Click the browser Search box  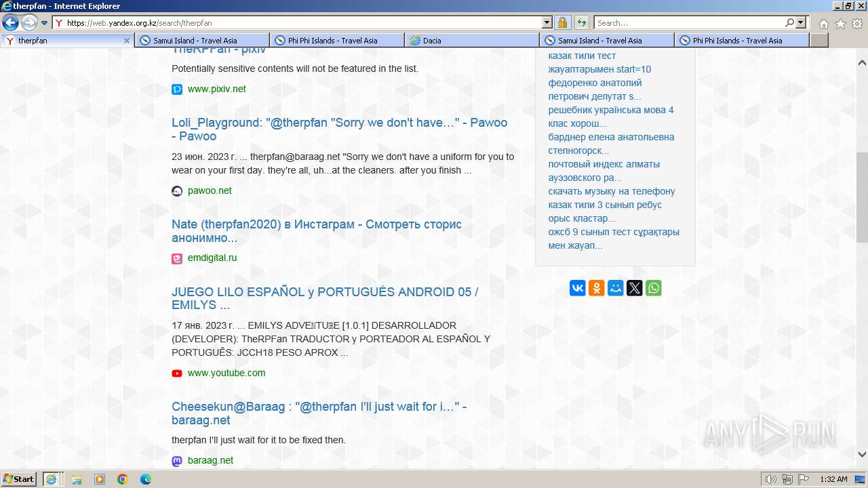[x=689, y=22]
